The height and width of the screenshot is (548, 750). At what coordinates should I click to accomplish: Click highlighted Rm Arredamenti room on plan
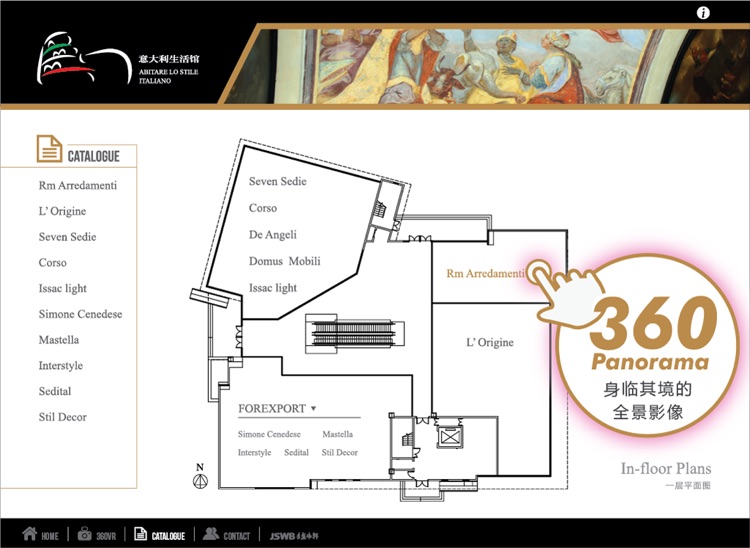[485, 274]
